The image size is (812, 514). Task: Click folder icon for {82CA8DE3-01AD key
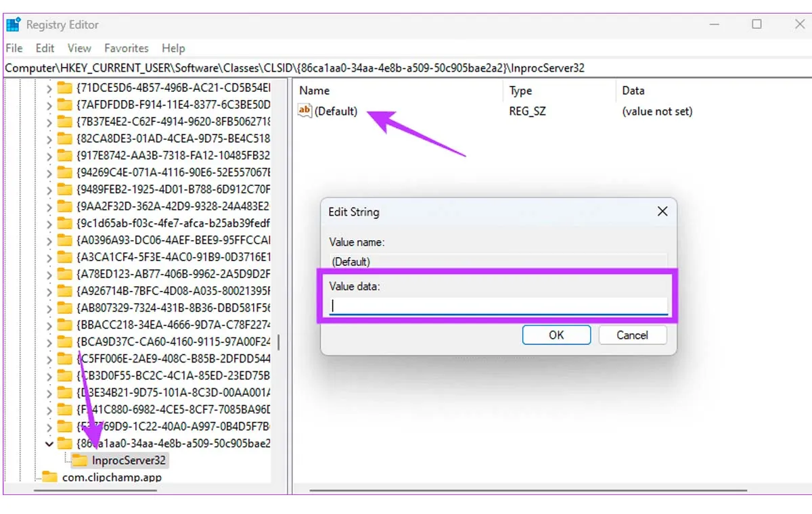click(x=65, y=139)
